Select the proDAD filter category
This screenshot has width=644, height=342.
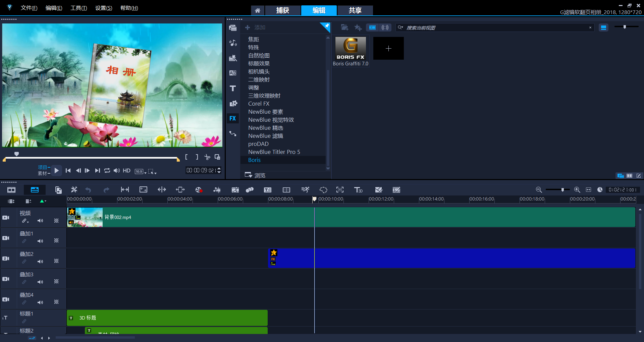click(258, 144)
